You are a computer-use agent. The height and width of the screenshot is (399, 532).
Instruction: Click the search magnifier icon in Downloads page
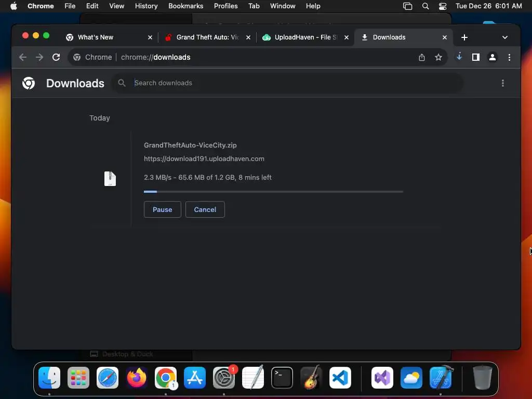click(x=122, y=83)
